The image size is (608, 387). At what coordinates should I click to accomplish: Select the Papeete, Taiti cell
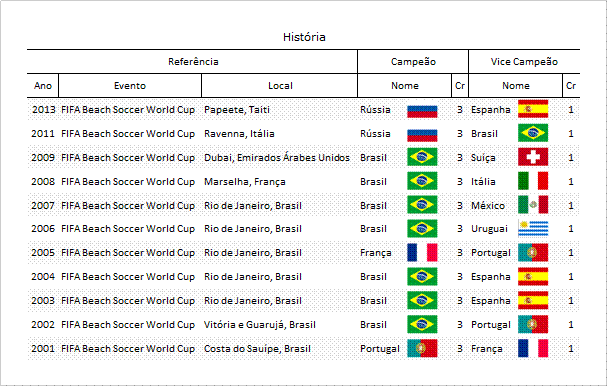coord(280,110)
